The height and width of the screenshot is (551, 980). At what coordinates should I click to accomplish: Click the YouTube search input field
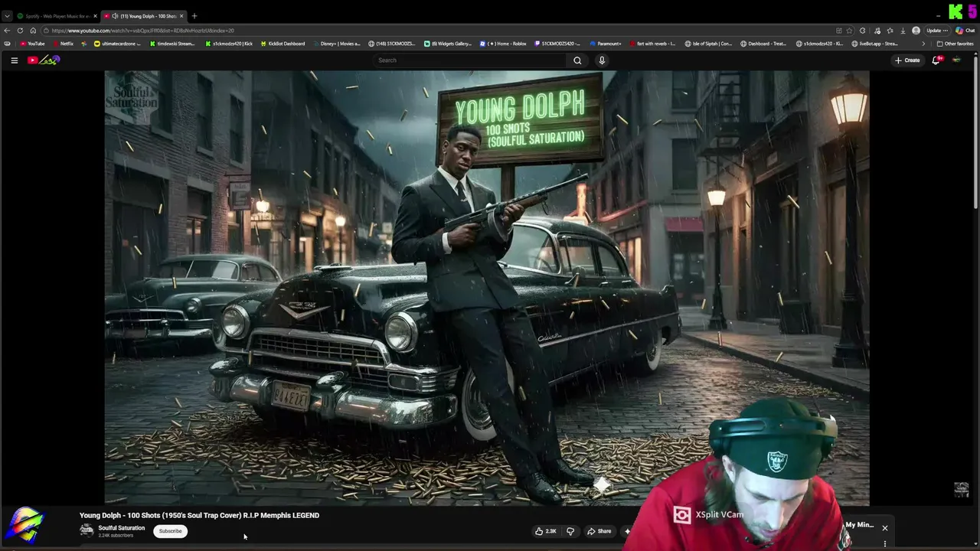click(x=471, y=60)
